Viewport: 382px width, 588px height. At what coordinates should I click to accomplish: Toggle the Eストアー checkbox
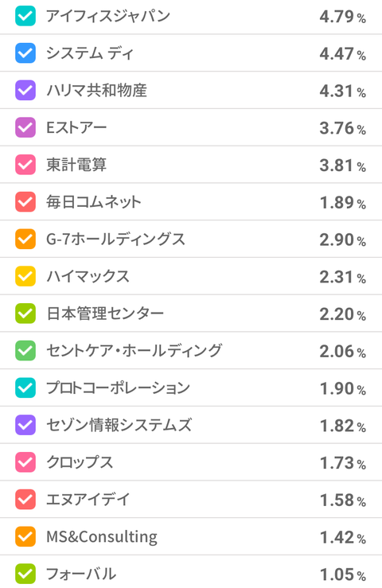point(25,127)
